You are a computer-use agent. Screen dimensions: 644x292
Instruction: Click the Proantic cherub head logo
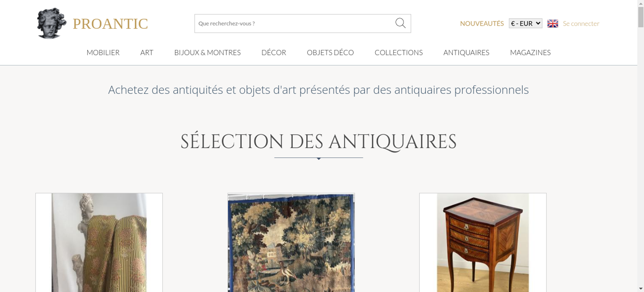tap(52, 23)
